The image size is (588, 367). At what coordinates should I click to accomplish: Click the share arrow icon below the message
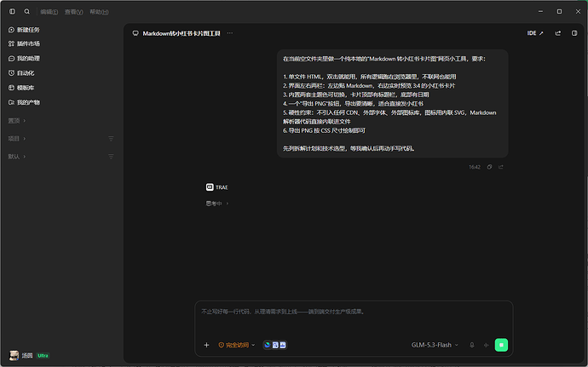pyautogui.click(x=501, y=167)
